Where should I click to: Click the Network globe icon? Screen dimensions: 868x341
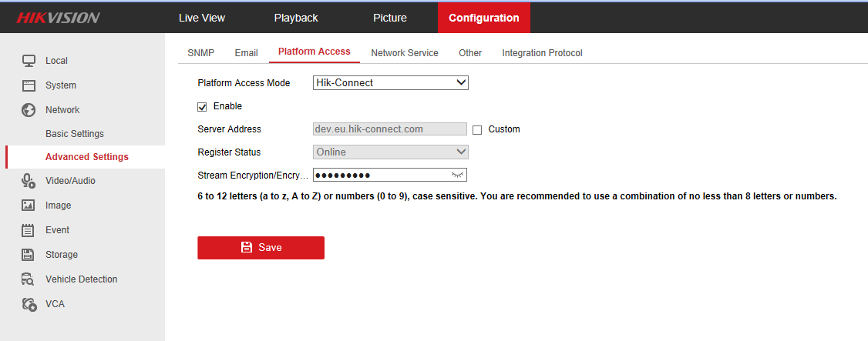coord(29,110)
